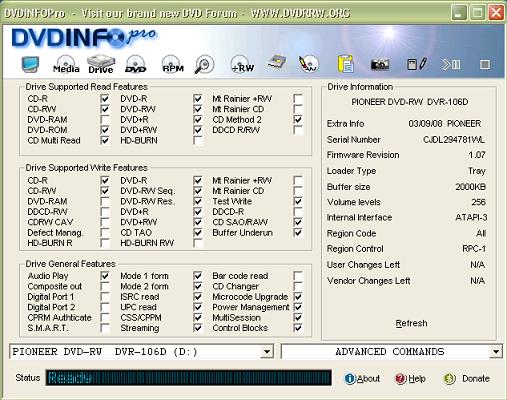507x400 pixels.
Task: Select the Drive info toolbar icon
Action: [x=101, y=64]
